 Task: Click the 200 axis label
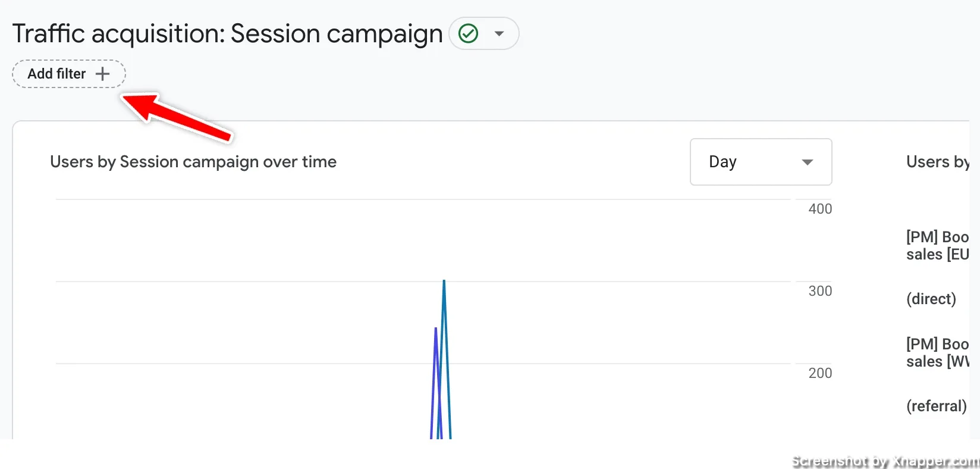tap(820, 373)
